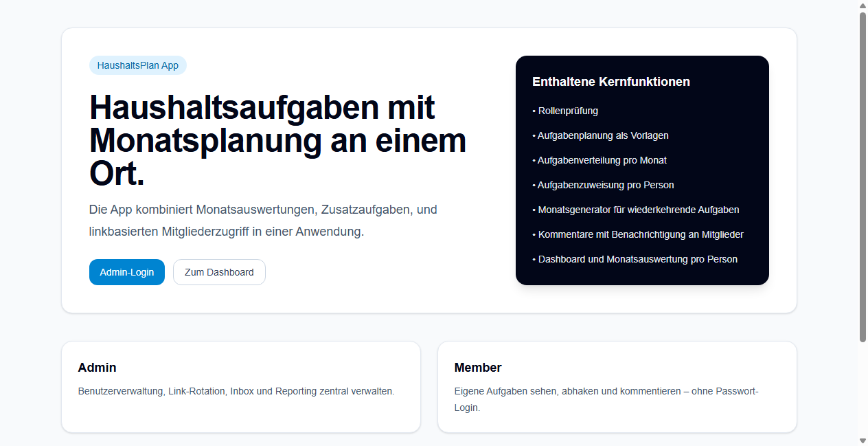Click Aufgabenverteilung pro Monat entry
This screenshot has width=868, height=446.
pyautogui.click(x=599, y=160)
